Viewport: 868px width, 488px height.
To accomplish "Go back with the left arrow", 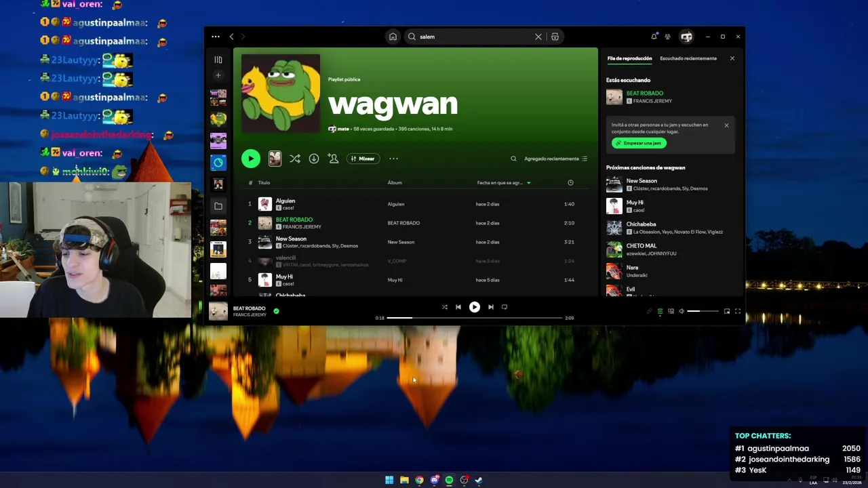I will point(231,37).
